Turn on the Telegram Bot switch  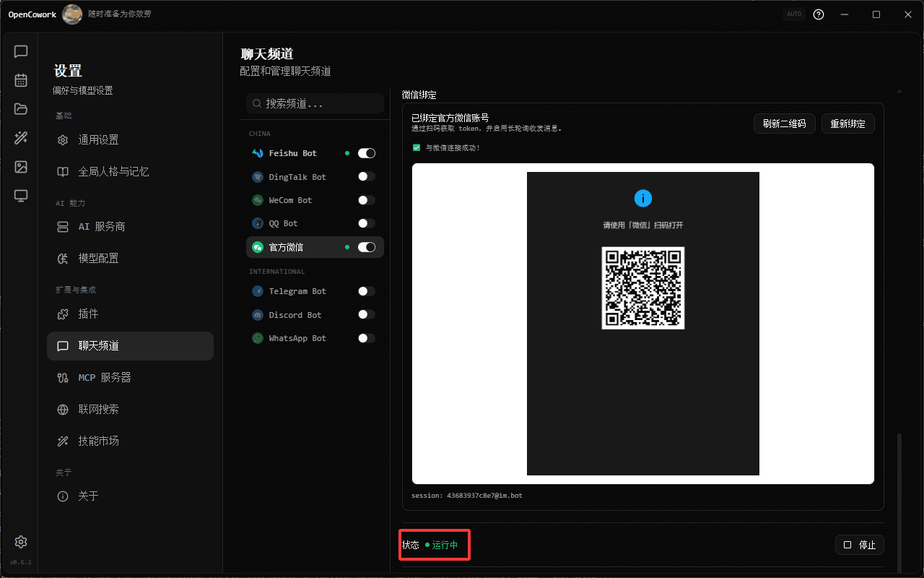[367, 291]
